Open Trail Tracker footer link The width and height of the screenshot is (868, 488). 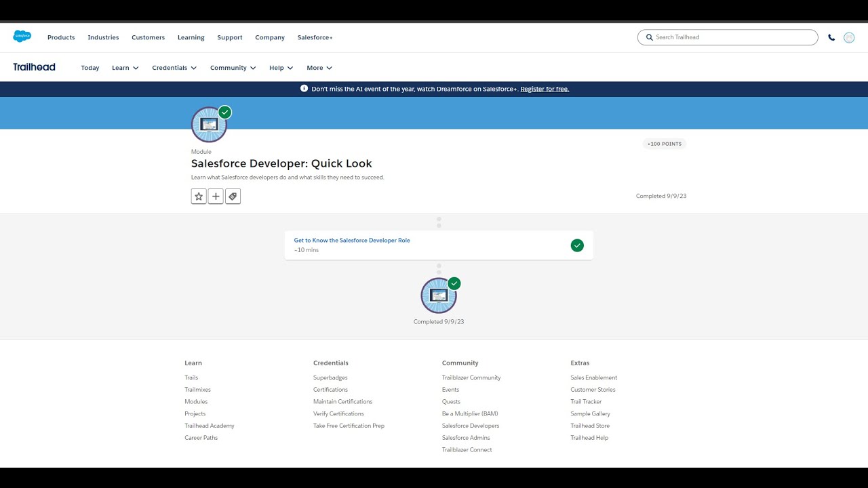(586, 402)
